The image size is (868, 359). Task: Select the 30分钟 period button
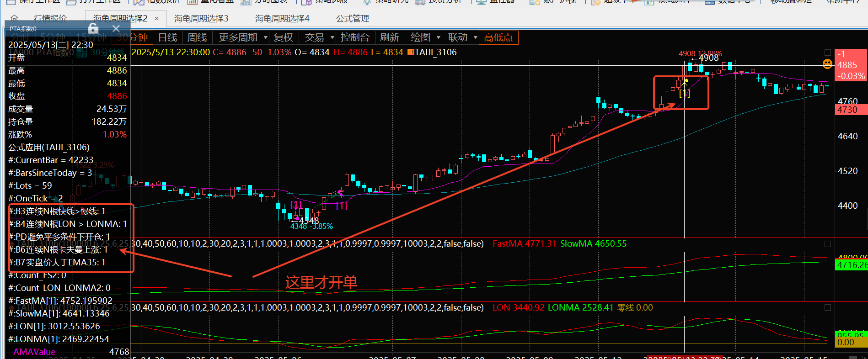pos(133,37)
